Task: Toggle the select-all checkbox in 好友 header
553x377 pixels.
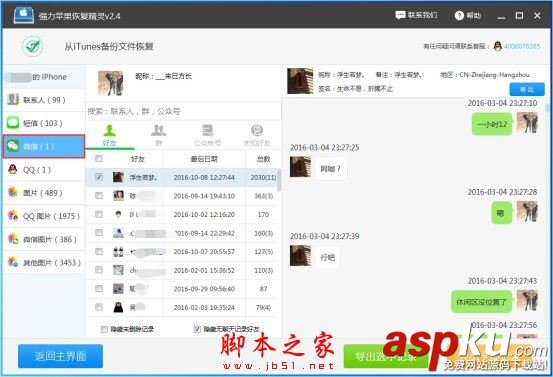Action: (99, 159)
